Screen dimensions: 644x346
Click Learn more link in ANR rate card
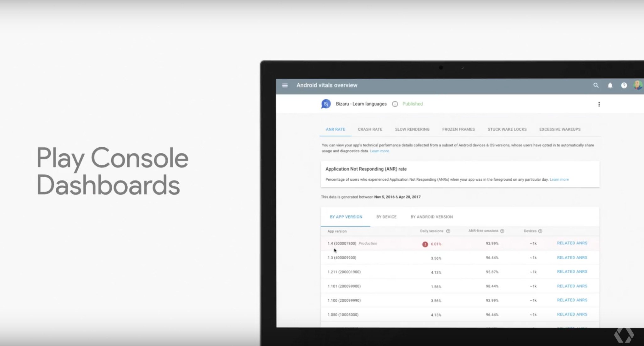click(559, 179)
